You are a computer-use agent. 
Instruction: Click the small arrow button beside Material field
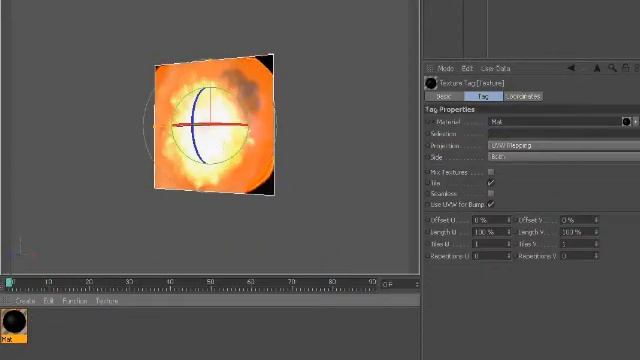[x=636, y=122]
